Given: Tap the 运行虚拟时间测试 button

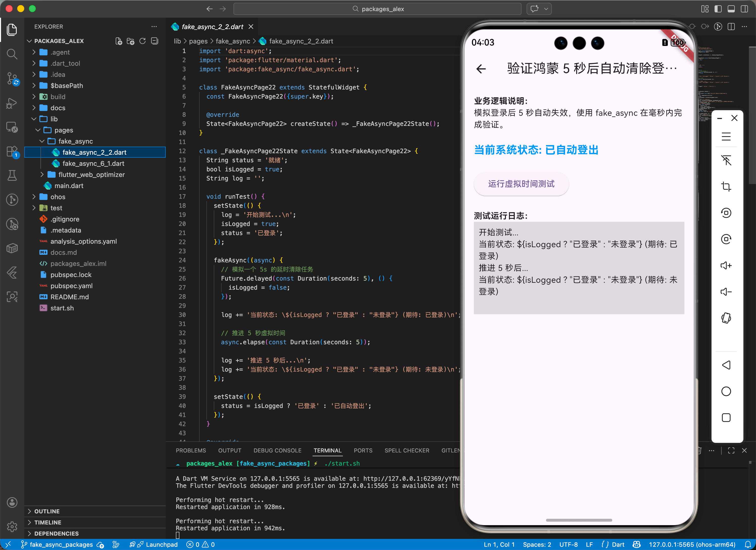Looking at the screenshot, I should 521,184.
